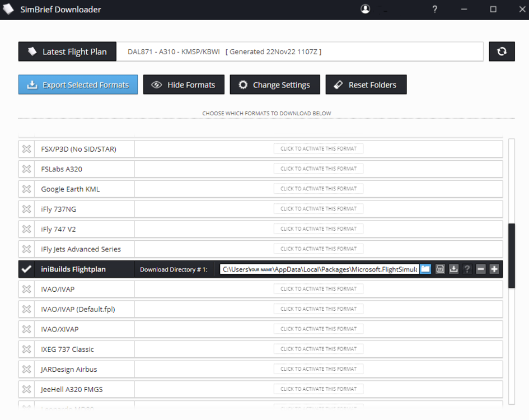Activate the IXEG 737 Classic format
The height and width of the screenshot is (420, 529).
(318, 348)
